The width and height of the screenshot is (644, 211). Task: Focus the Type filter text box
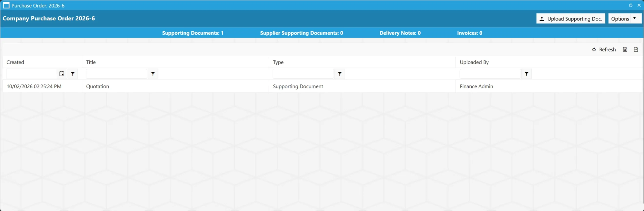point(303,74)
